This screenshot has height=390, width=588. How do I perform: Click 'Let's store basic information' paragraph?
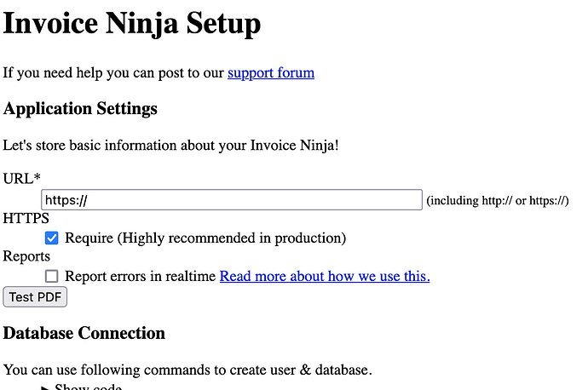point(171,146)
